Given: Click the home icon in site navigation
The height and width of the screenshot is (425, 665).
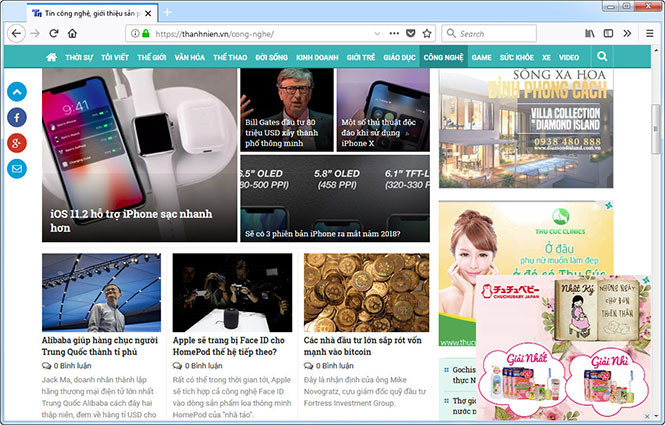Looking at the screenshot, I should point(49,58).
